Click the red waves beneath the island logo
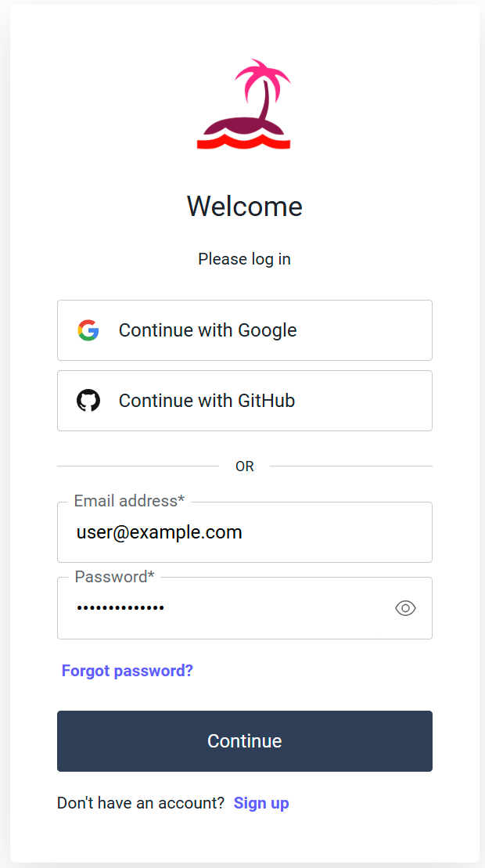485x868 pixels. click(243, 142)
